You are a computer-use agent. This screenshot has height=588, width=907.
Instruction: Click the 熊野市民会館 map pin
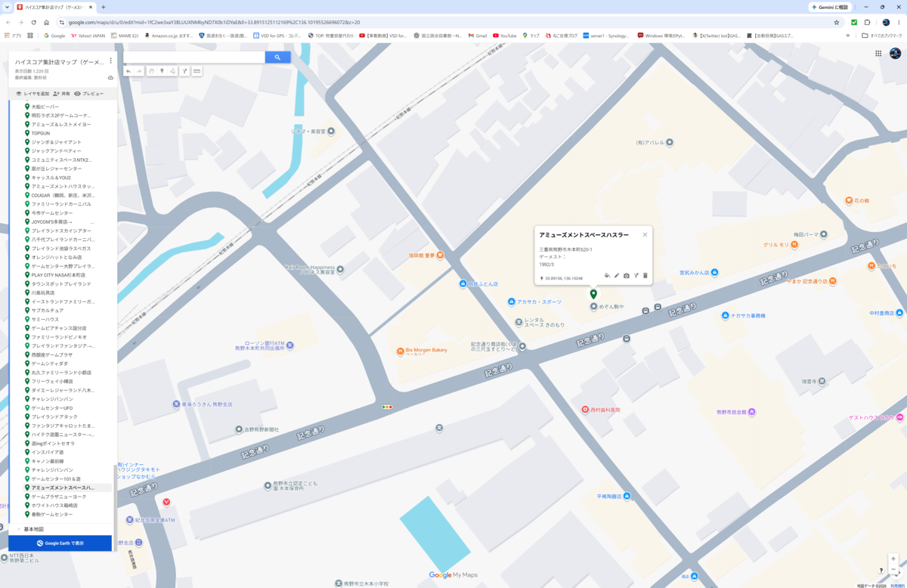752,412
